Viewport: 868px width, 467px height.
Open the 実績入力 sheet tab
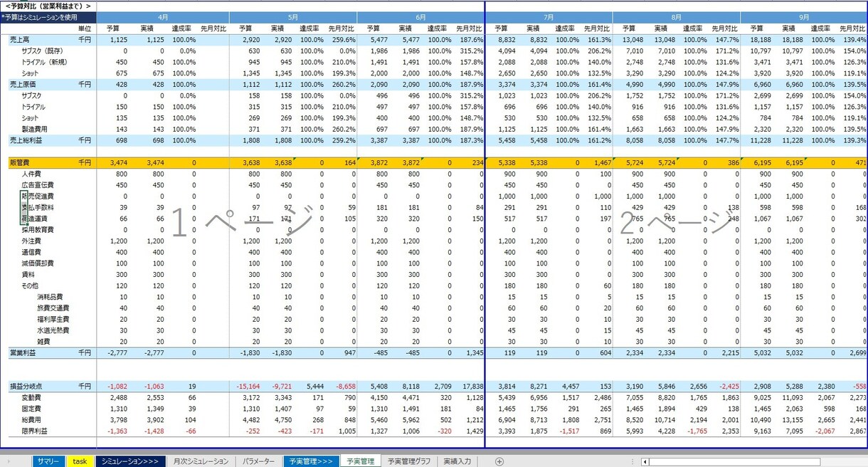457,461
